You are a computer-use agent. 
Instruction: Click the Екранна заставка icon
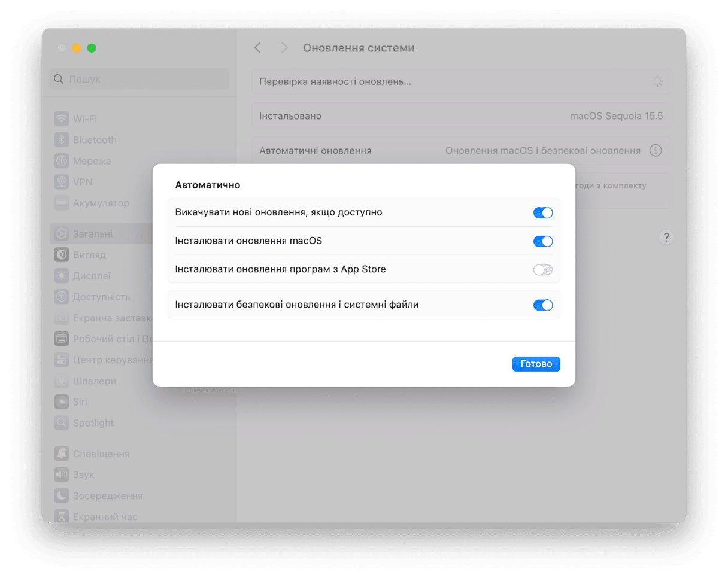[62, 318]
